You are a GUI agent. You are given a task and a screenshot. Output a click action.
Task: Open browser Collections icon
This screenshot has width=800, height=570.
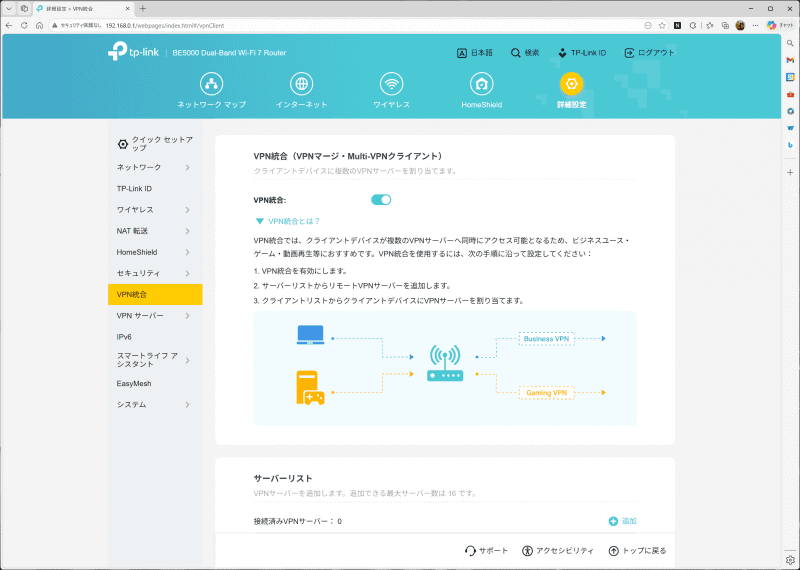[x=725, y=26]
